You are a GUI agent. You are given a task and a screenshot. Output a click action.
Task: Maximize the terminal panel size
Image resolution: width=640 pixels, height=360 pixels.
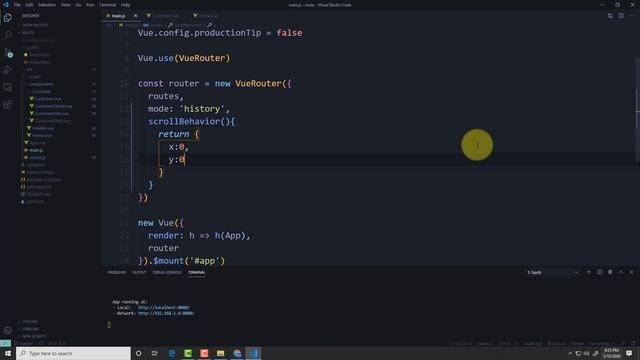pos(621,272)
